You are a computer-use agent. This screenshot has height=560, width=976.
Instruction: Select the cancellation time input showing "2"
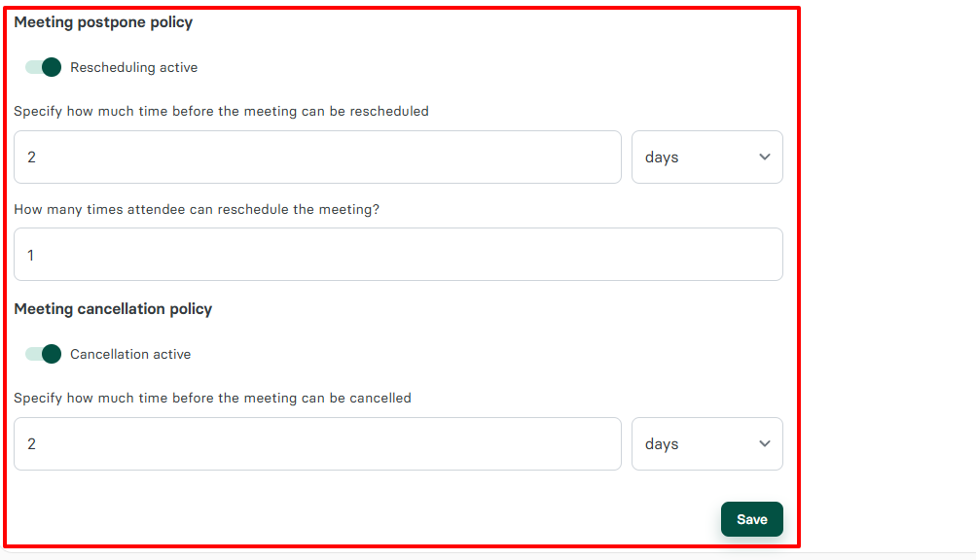point(317,443)
